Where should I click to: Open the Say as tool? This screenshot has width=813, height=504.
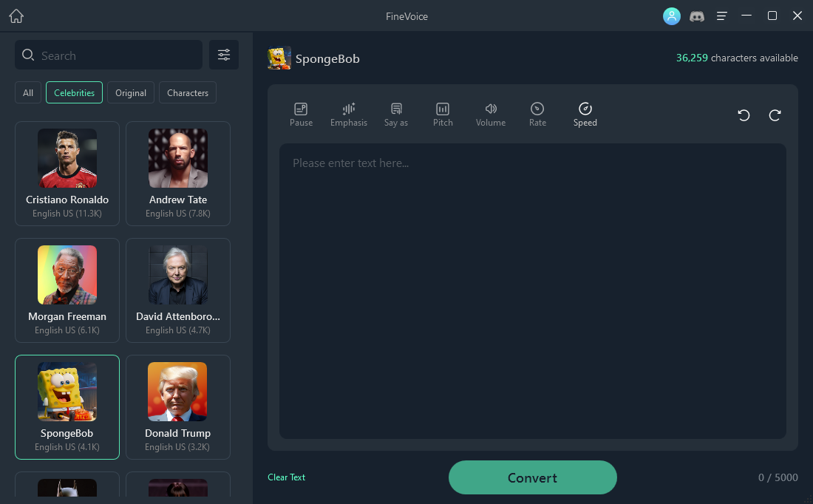[x=396, y=115]
